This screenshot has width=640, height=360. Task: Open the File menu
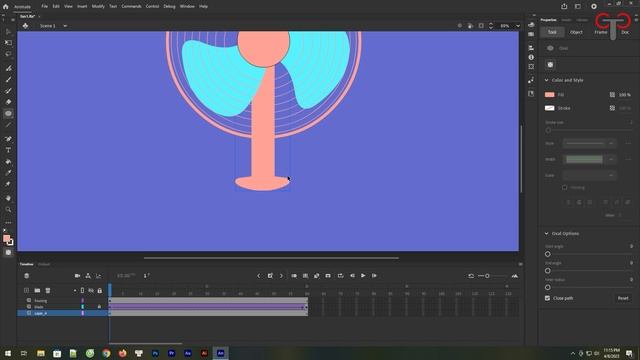coord(44,7)
